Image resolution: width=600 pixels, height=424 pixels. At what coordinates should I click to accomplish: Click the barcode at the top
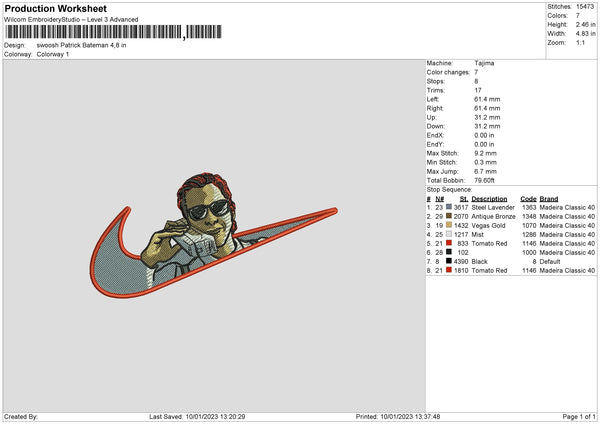[x=114, y=32]
